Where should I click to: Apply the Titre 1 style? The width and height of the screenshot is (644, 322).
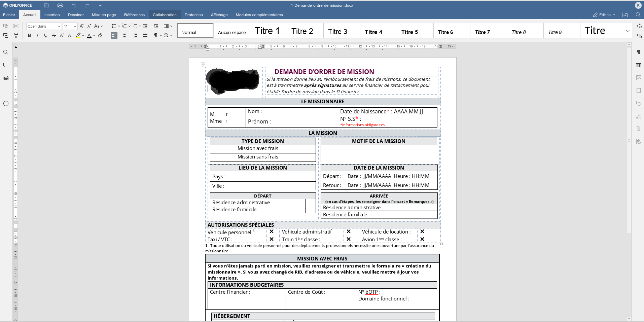tap(268, 31)
